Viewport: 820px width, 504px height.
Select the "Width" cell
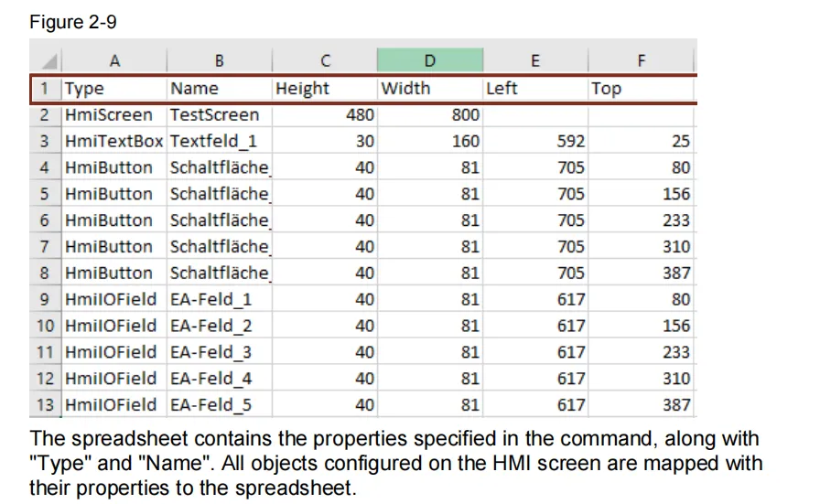429,89
